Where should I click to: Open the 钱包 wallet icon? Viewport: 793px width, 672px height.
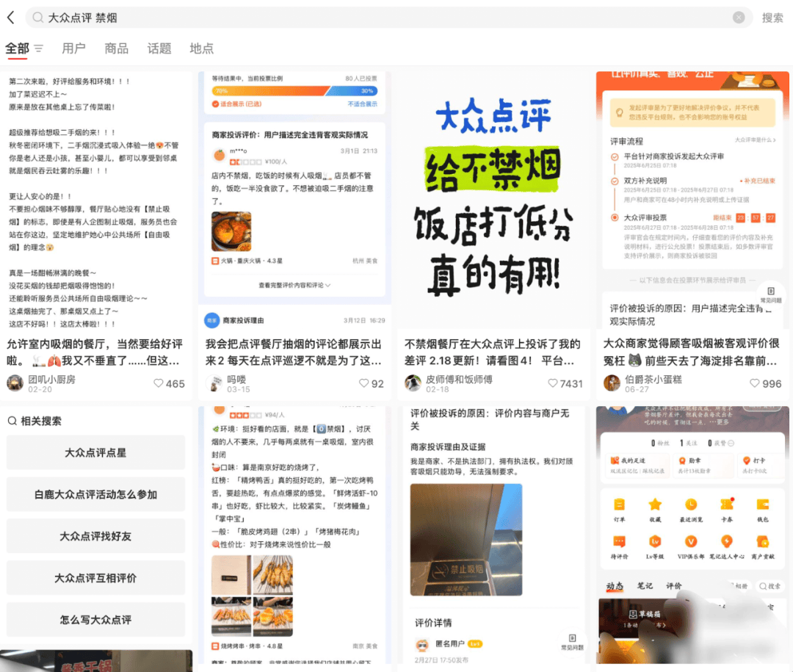[763, 505]
